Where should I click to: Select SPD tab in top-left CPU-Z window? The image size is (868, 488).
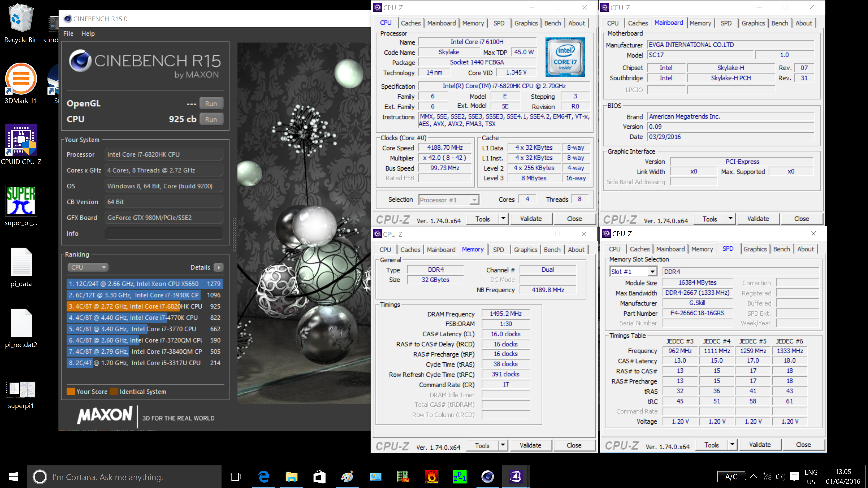(x=499, y=23)
